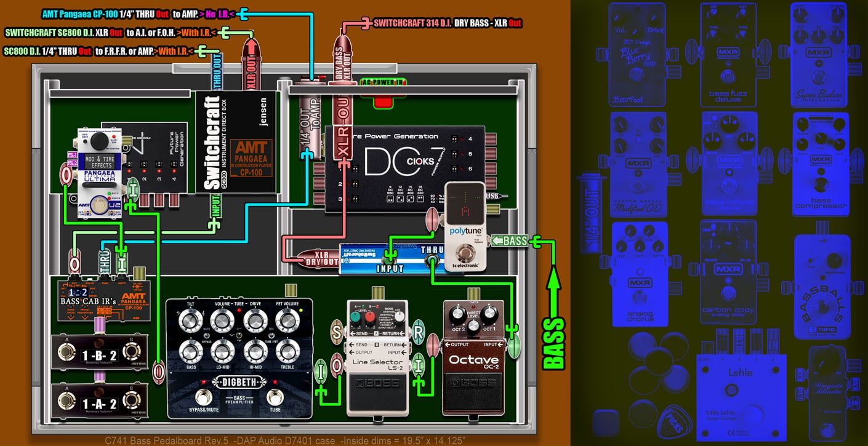Screen dimensions: 868x446
Task: Adjust the Digbeth TREBLE knob
Action: tap(286, 351)
